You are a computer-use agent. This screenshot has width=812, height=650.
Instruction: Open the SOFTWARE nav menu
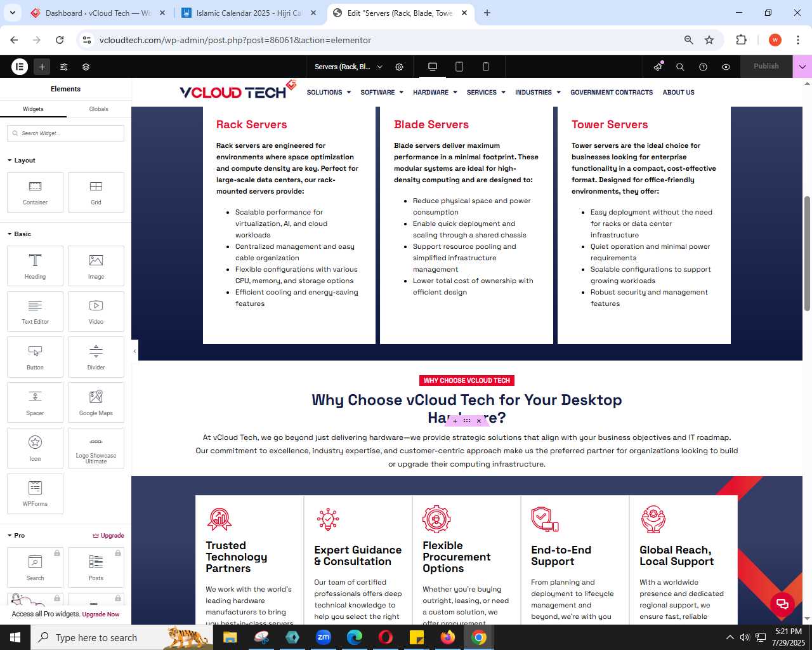pos(382,93)
